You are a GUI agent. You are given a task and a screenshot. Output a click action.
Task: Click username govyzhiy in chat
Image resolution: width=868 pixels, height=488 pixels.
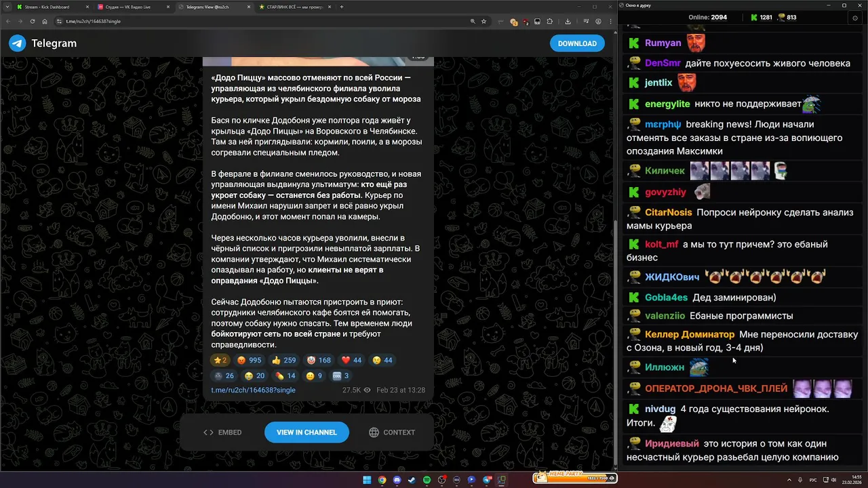[665, 192]
